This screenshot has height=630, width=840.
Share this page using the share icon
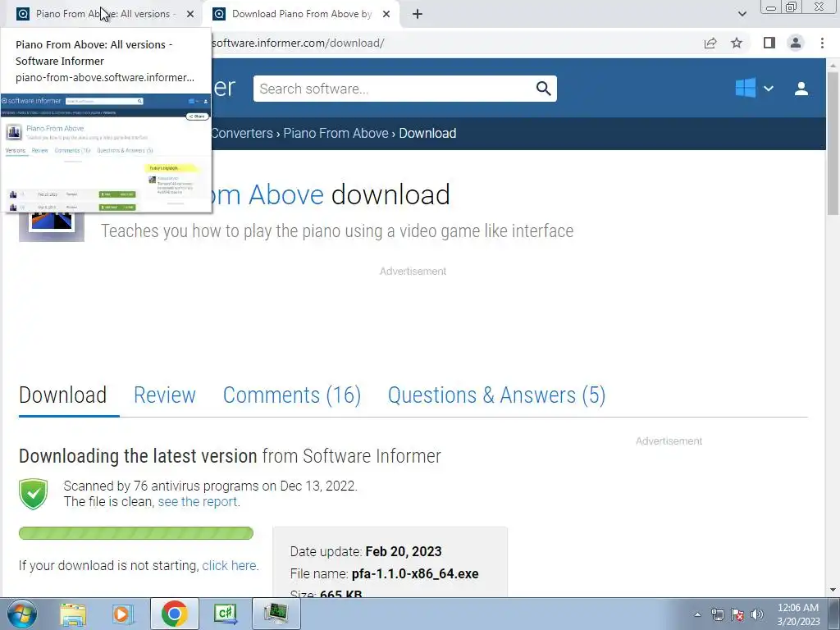(710, 43)
